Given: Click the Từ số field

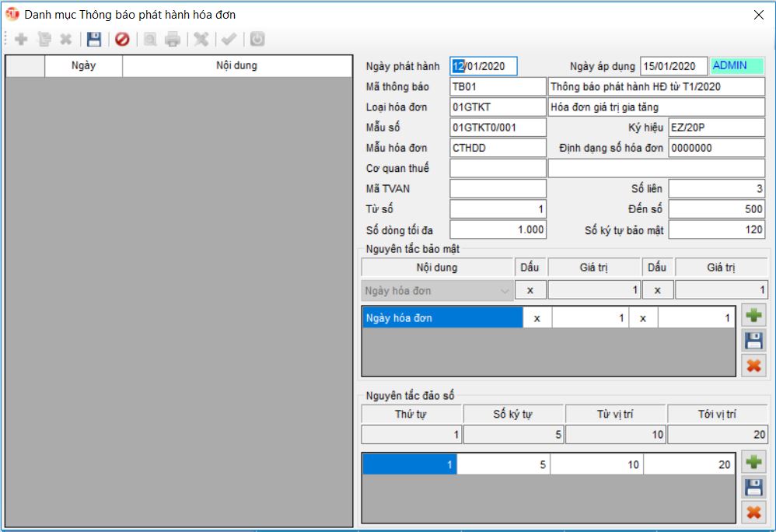Looking at the screenshot, I should click(x=498, y=209).
